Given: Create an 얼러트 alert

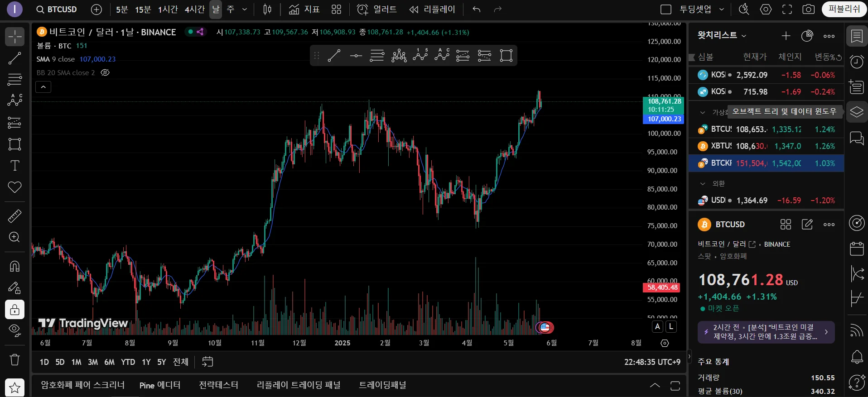Looking at the screenshot, I should tap(376, 10).
